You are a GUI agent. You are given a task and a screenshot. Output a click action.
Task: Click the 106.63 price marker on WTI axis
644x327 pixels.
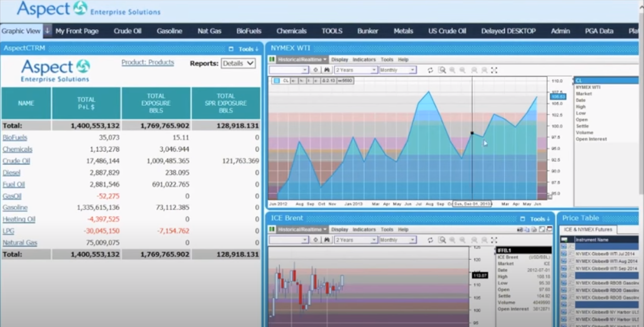[558, 97]
